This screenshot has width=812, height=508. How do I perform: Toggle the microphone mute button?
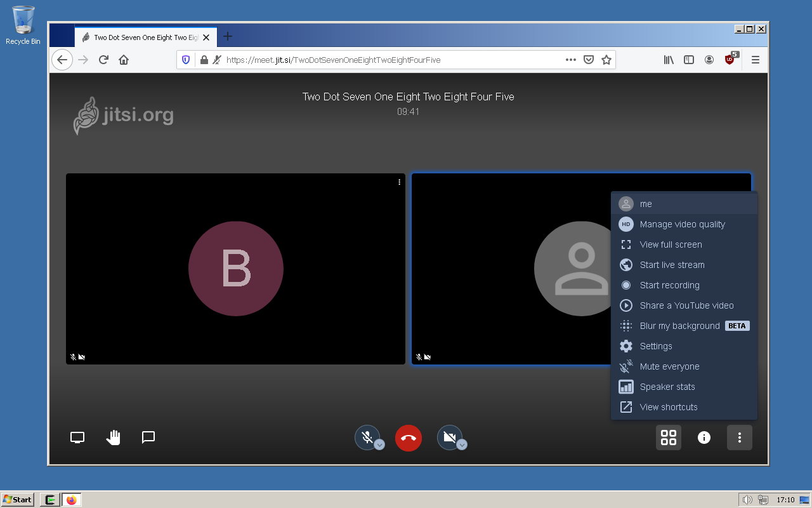coord(367,438)
